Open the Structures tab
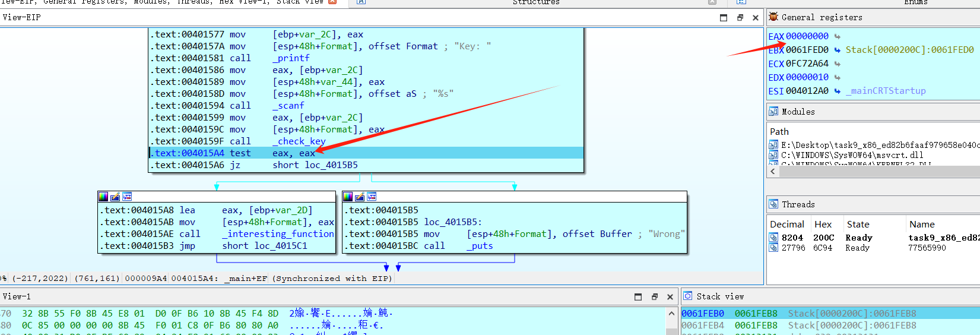This screenshot has width=980, height=335. point(536,2)
